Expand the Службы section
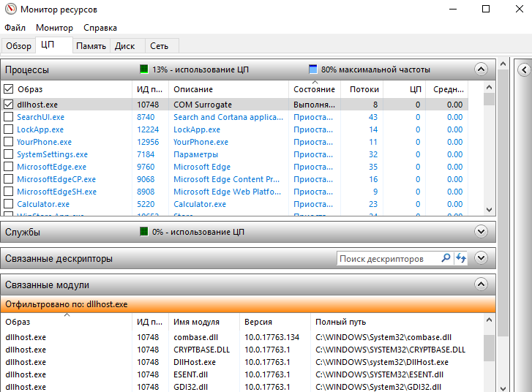The image size is (532, 392). (481, 232)
